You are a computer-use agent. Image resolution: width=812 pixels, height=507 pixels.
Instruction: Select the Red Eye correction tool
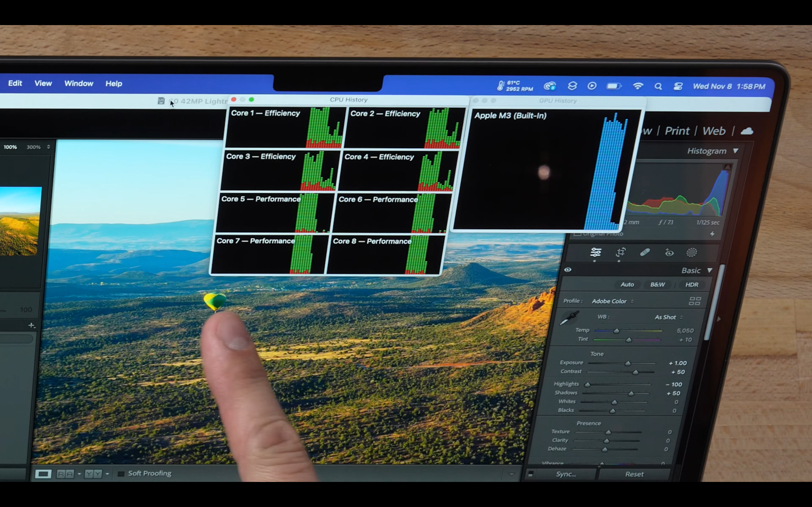pos(669,252)
